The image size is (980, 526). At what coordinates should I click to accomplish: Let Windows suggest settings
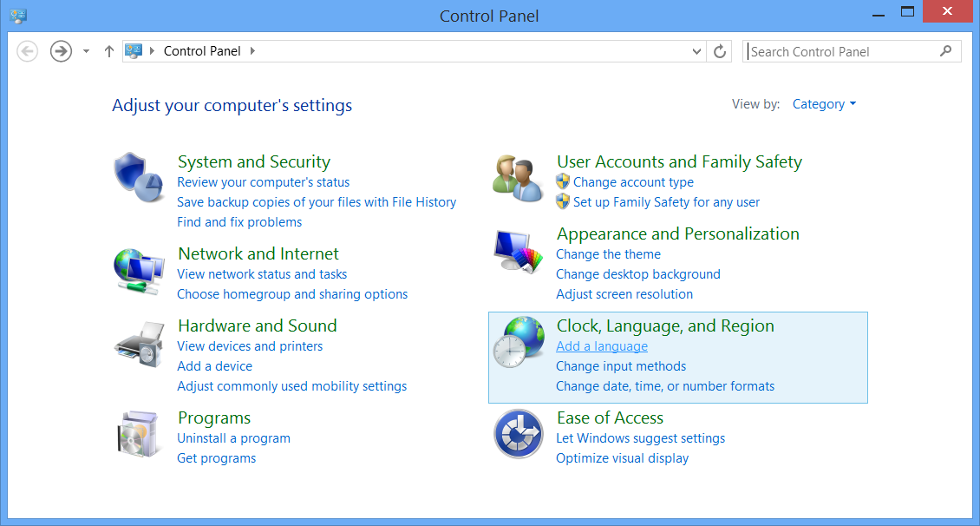click(641, 438)
